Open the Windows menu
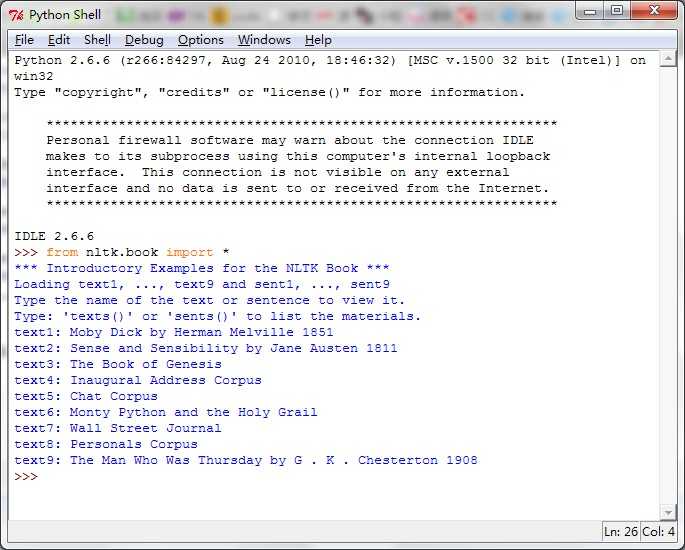The width and height of the screenshot is (685, 550). [x=264, y=40]
